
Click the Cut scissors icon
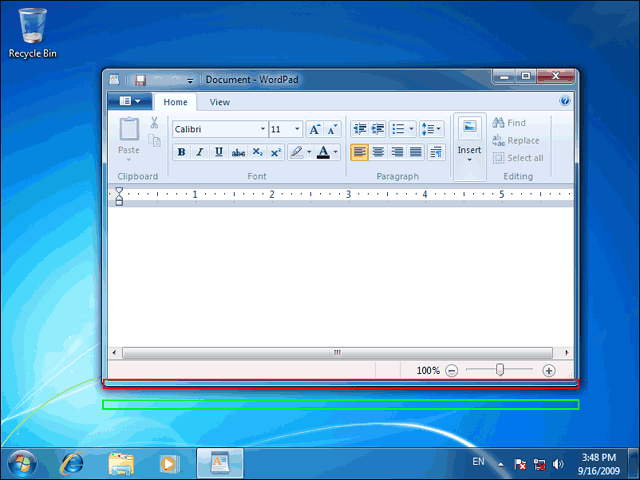154,122
